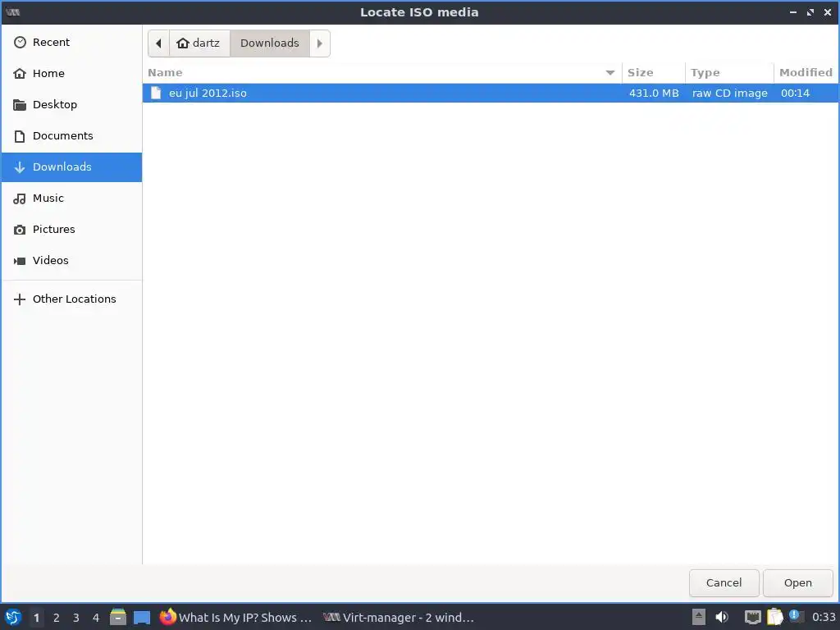Sort files by the Name column

click(382, 73)
